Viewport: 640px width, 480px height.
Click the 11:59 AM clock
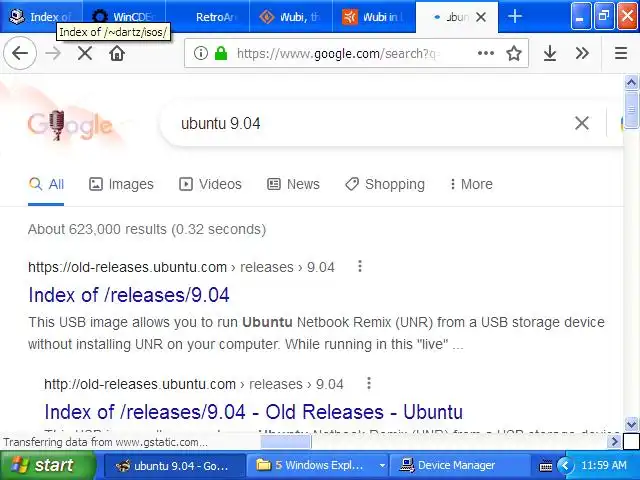click(604, 465)
